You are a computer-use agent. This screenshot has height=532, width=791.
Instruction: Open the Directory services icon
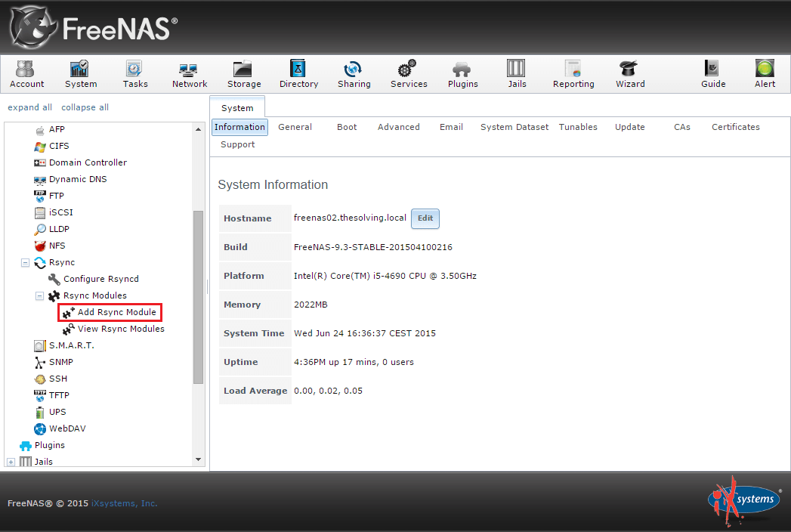(298, 67)
